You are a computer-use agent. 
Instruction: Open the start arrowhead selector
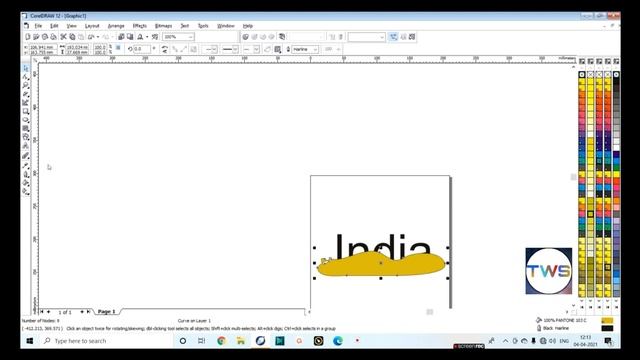point(211,49)
